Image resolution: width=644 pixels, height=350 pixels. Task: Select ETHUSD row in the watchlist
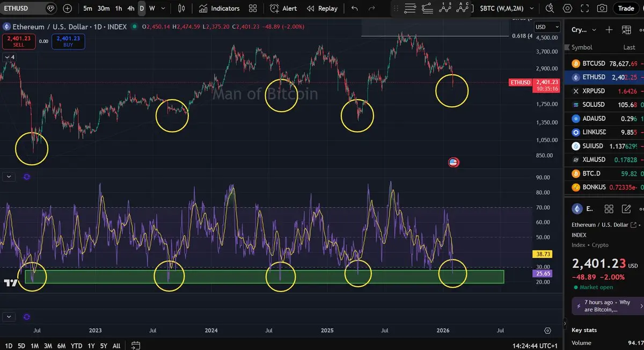click(x=605, y=77)
